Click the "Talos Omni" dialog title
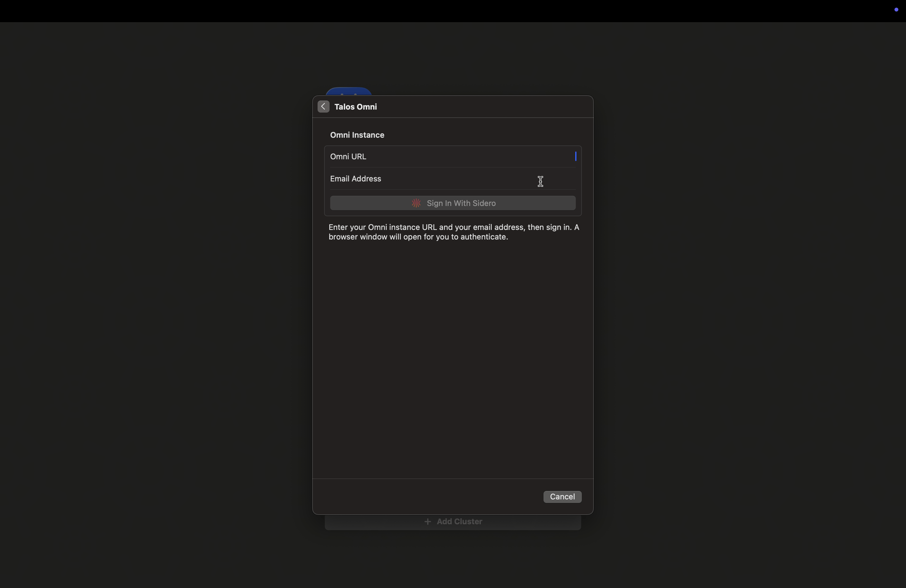Image resolution: width=906 pixels, height=588 pixels. pos(356,107)
